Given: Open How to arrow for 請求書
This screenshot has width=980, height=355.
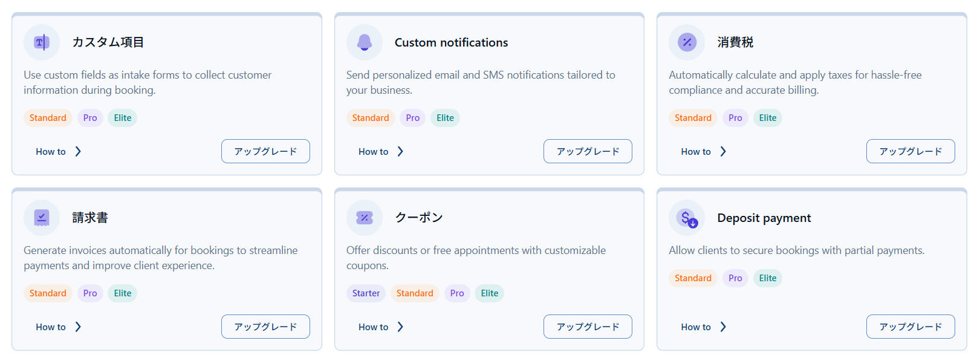Looking at the screenshot, I should 78,327.
